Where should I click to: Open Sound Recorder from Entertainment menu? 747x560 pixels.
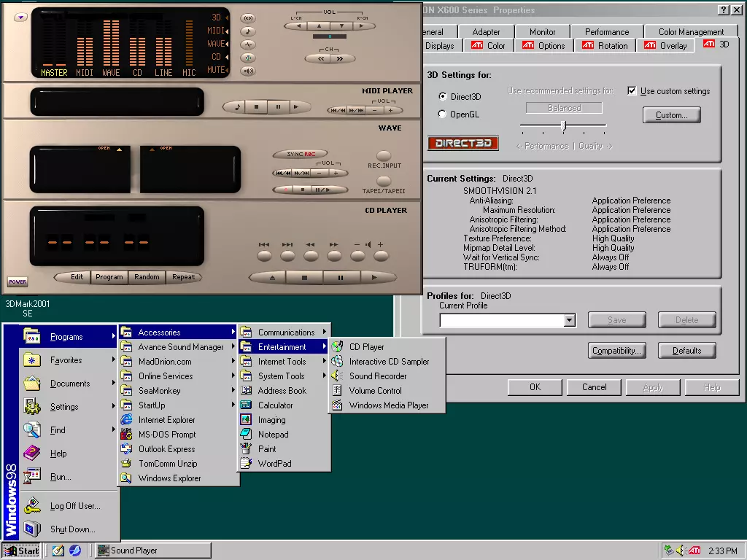pos(387,376)
